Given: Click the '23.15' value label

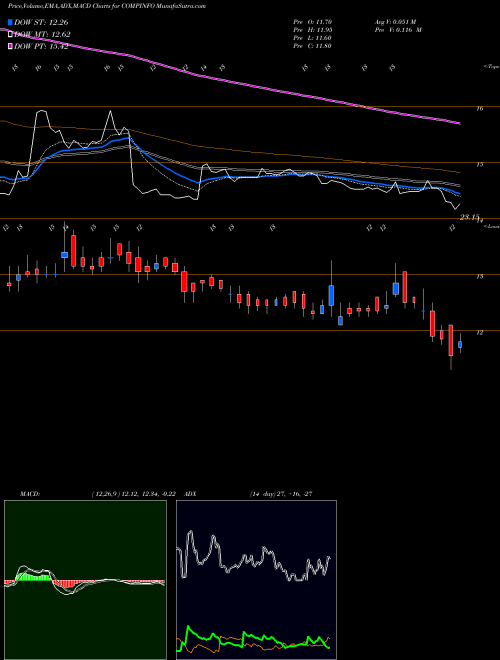Looking at the screenshot, I should coord(469,217).
